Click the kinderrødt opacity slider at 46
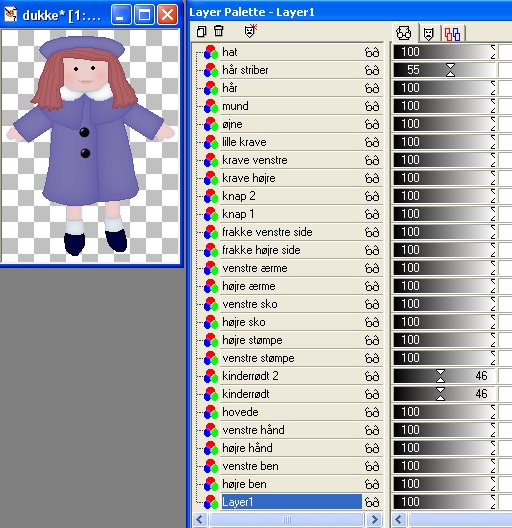The image size is (512, 528). (x=444, y=394)
